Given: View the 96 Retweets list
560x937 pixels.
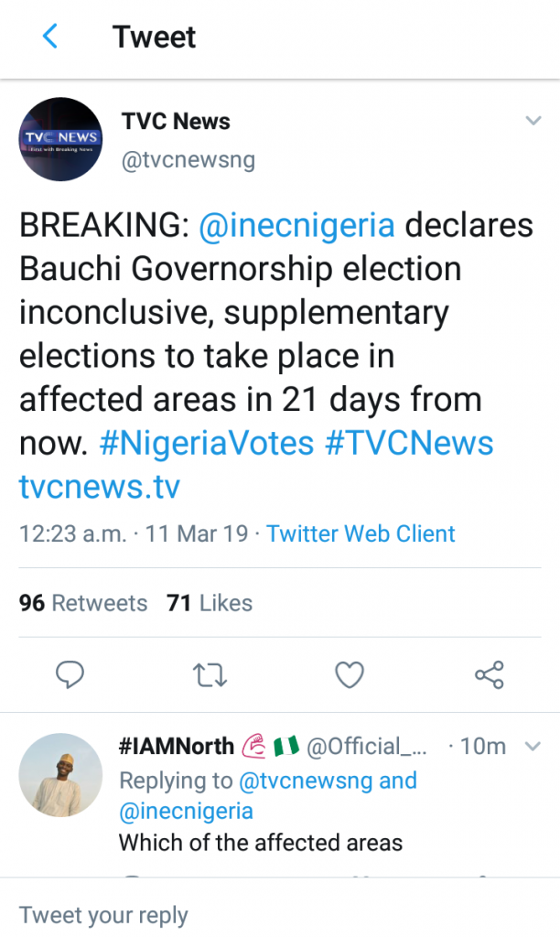Looking at the screenshot, I should (83, 603).
